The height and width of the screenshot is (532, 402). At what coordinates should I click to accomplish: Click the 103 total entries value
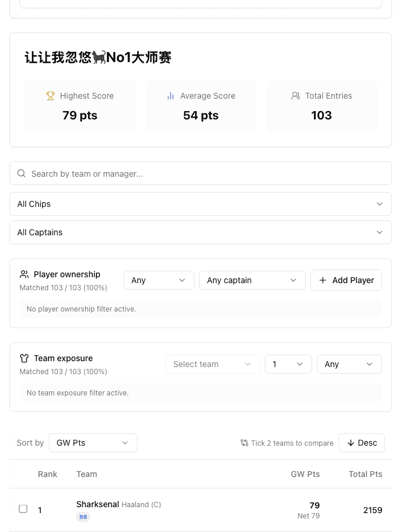322,115
